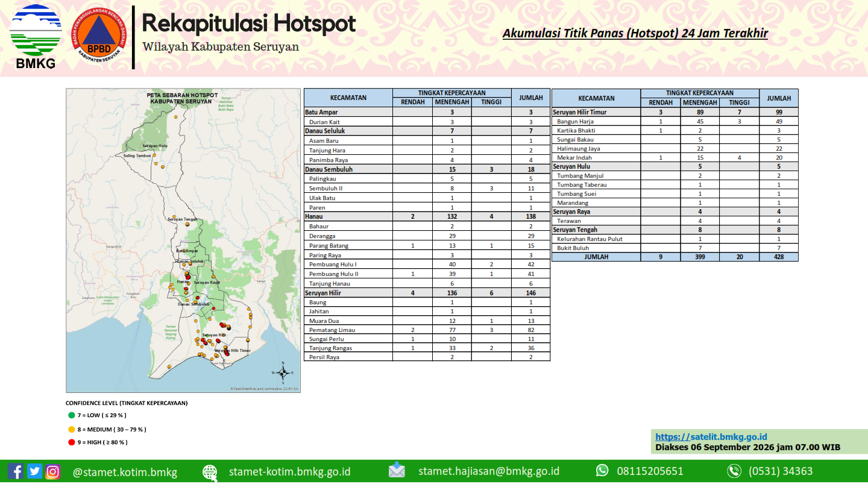Screen dimensions: 868x499
Task: Open the Instagram icon in footer
Action: pyautogui.click(x=53, y=471)
